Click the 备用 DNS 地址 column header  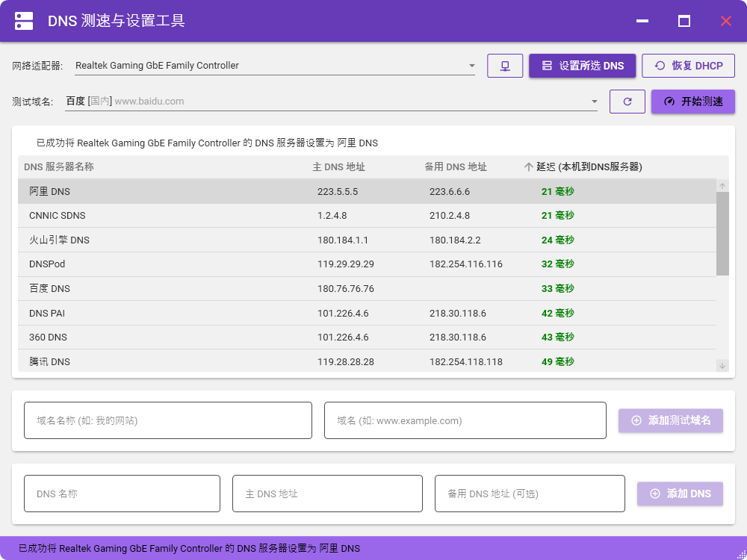click(x=456, y=167)
